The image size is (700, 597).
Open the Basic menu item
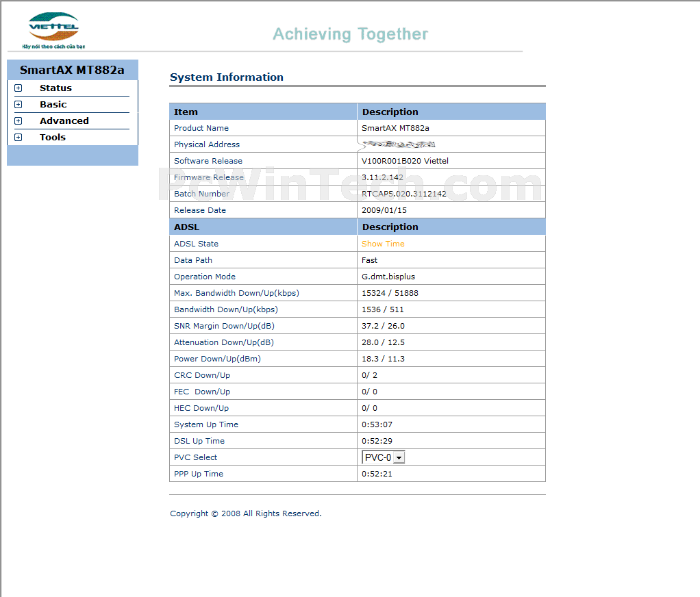53,105
